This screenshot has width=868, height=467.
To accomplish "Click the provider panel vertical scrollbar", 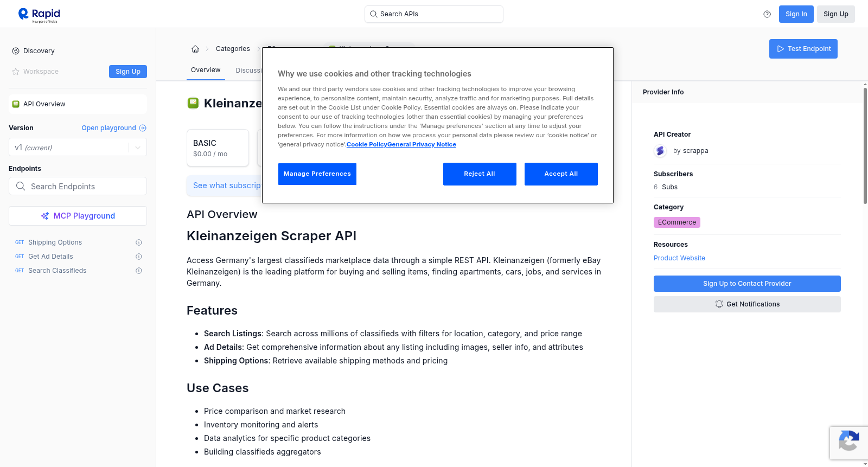I will point(865,145).
